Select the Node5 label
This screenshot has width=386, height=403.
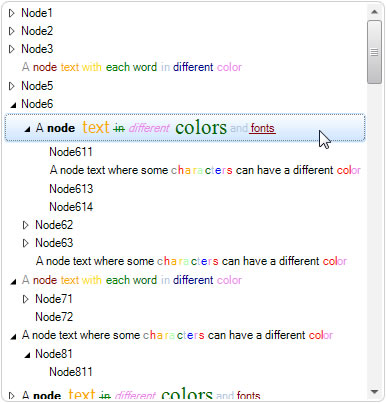click(37, 86)
